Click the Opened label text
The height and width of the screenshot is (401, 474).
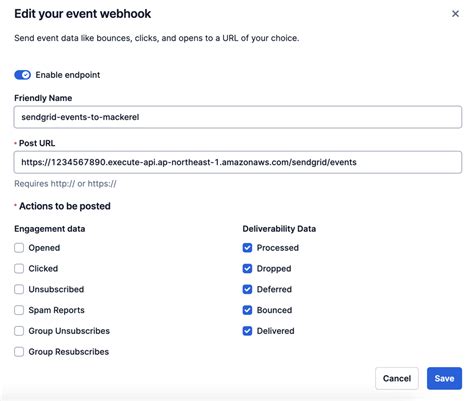tap(44, 248)
